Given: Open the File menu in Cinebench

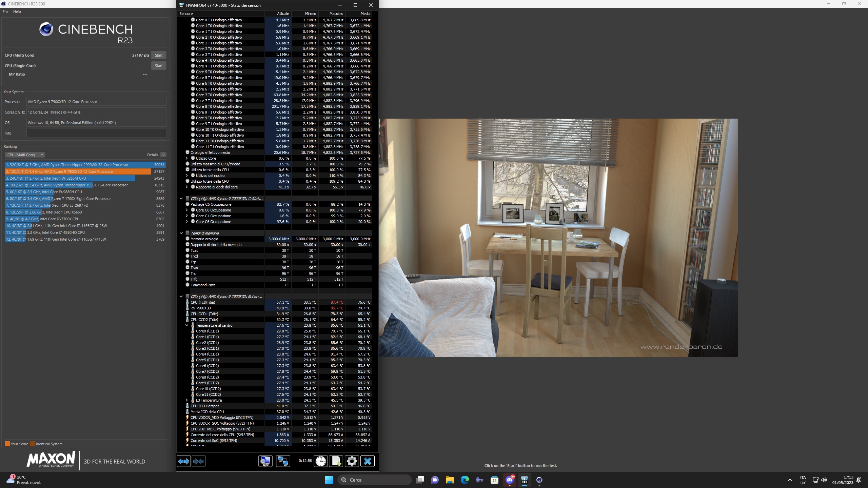Looking at the screenshot, I should tap(5, 11).
